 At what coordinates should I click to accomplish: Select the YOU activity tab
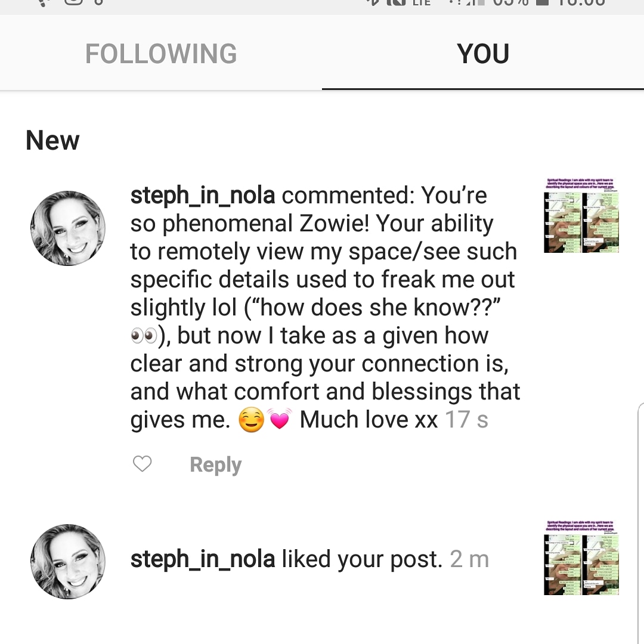pos(483,54)
